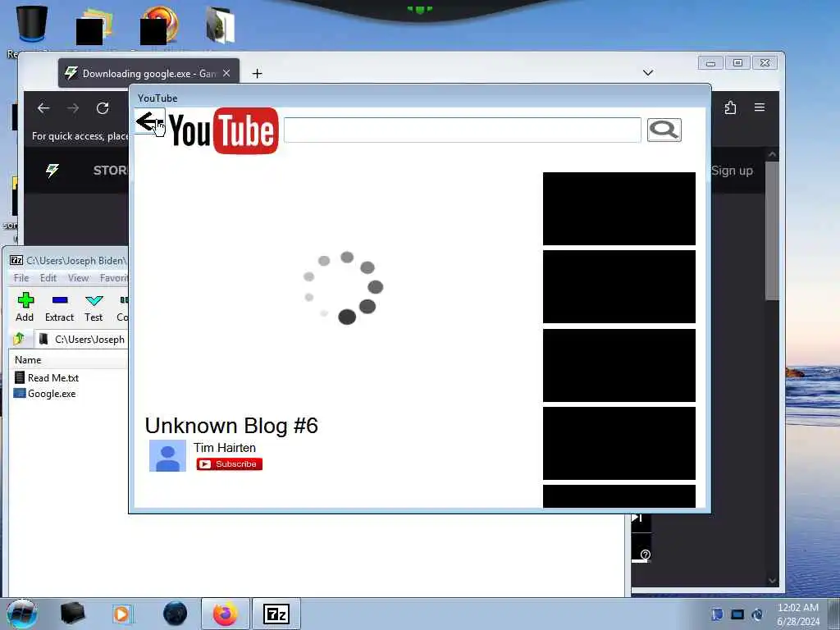Click Tim Hairten's profile avatar

(167, 456)
